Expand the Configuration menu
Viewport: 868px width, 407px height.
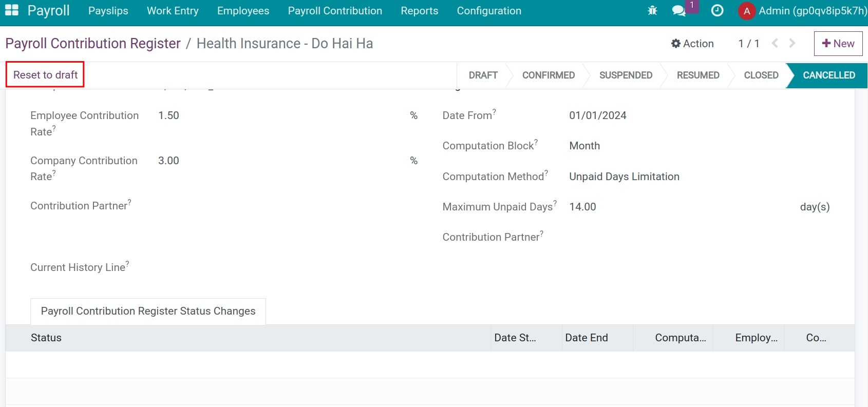[489, 11]
